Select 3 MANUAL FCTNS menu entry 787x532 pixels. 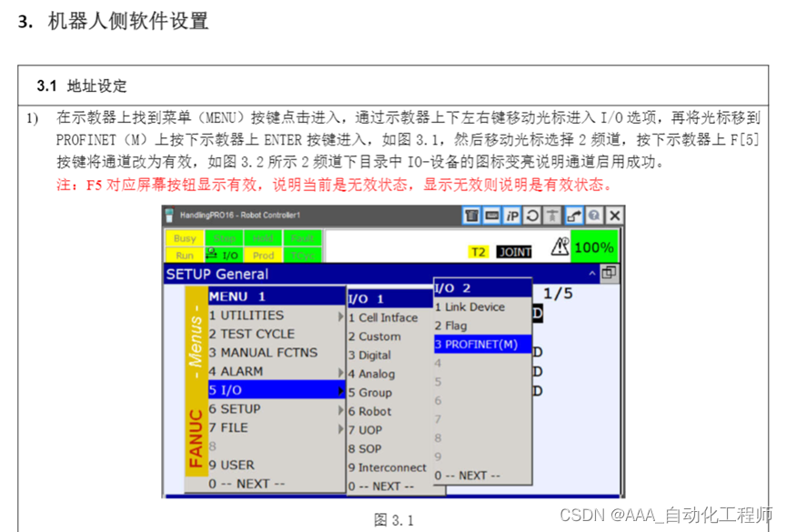click(277, 353)
